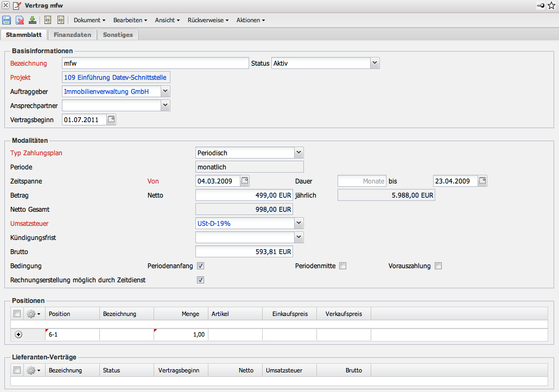Image resolution: width=559 pixels, height=392 pixels.
Task: Switch to the Finanzdaten tab
Action: click(72, 35)
